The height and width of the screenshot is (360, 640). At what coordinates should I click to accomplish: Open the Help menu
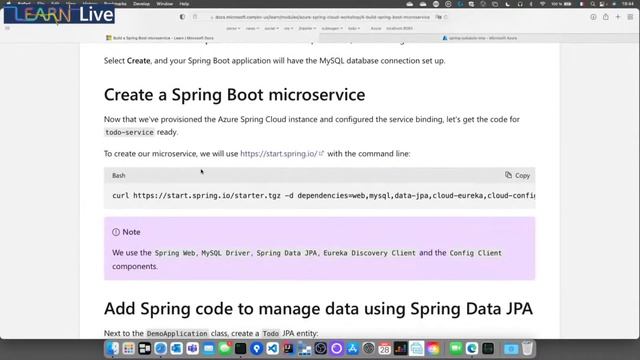[184, 4]
